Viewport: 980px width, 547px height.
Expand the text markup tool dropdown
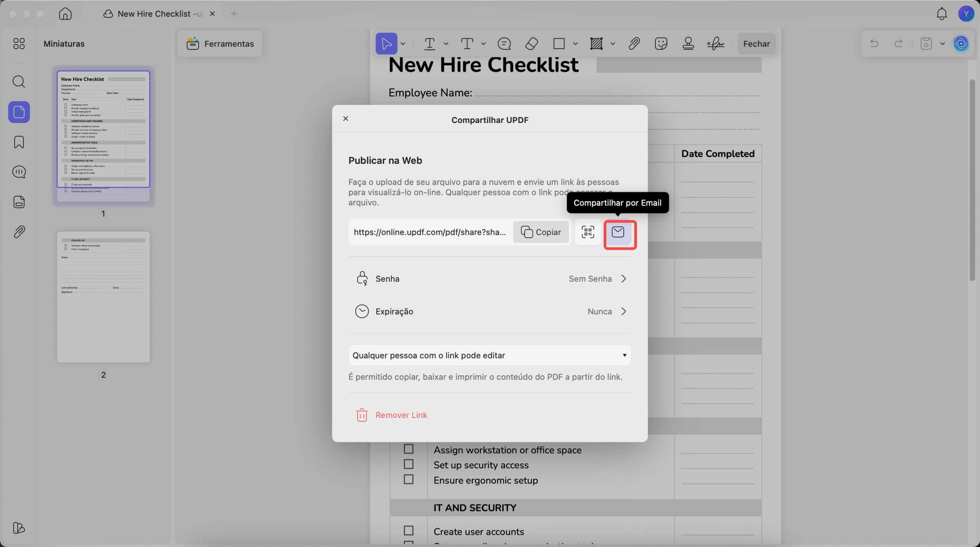[446, 44]
